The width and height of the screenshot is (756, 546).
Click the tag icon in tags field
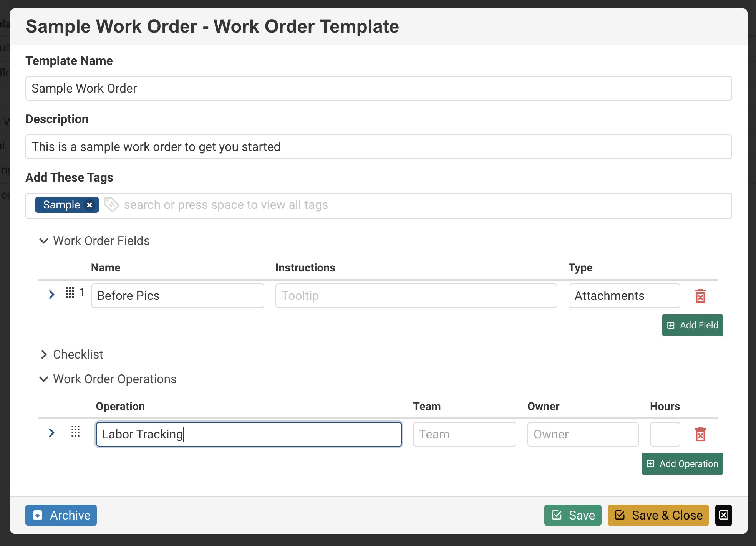111,205
